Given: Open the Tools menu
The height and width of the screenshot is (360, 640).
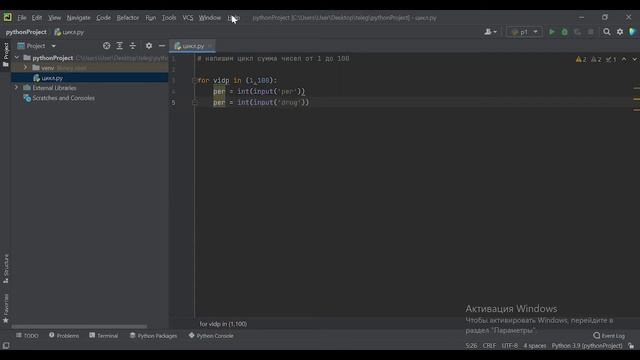Looking at the screenshot, I should click(x=169, y=18).
